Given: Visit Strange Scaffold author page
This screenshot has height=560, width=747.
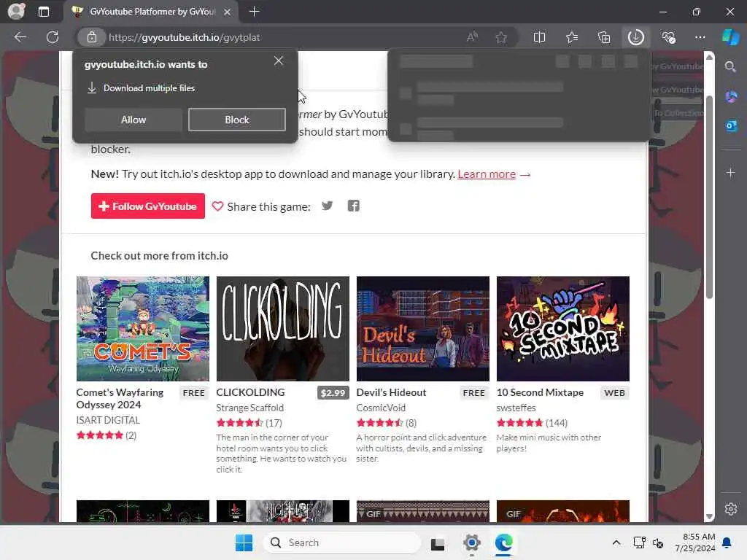Looking at the screenshot, I should click(249, 408).
